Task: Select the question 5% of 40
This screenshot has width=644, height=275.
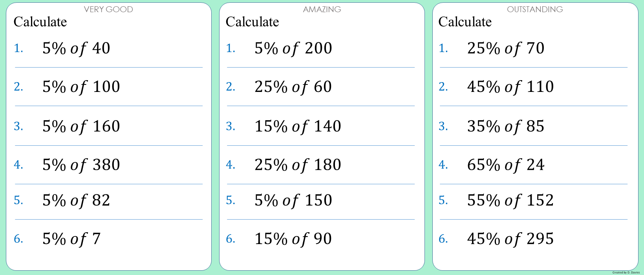Action: (76, 48)
